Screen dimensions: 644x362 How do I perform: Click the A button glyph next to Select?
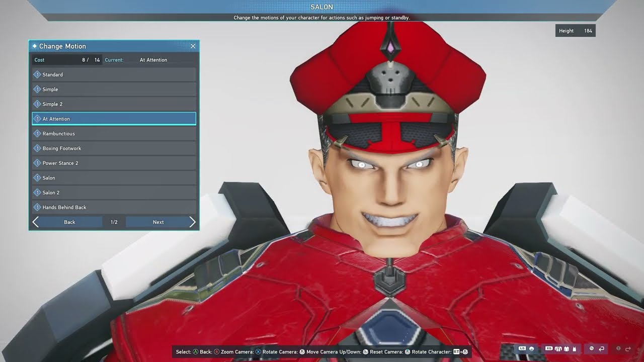196,352
